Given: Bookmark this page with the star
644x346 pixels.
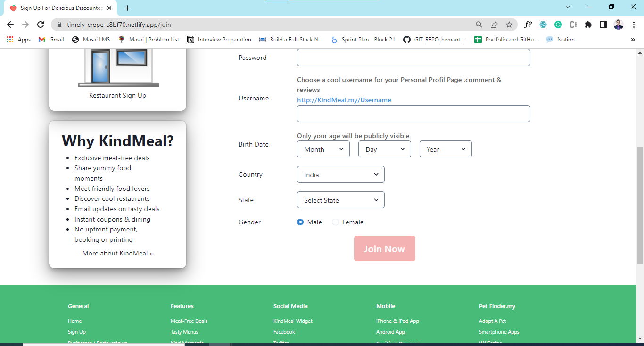Looking at the screenshot, I should (509, 25).
